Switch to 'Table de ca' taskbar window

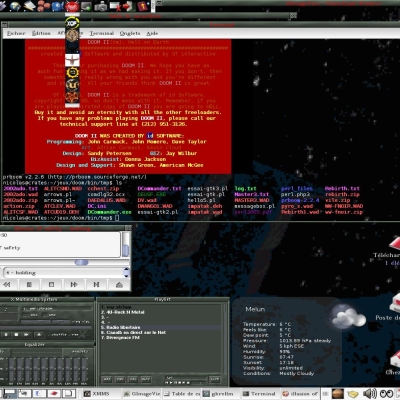181,394
